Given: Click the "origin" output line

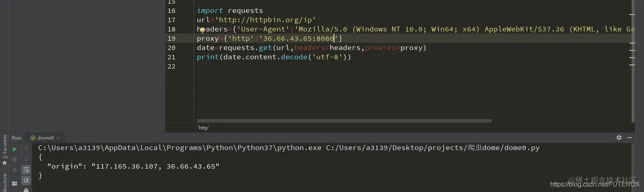Looking at the screenshot, I should pyautogui.click(x=133, y=166).
